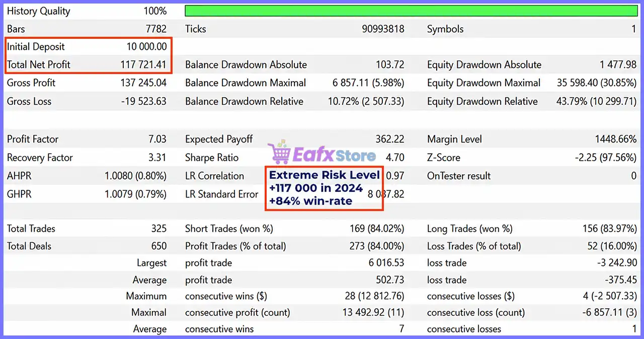Select Balance Drawdown Absolute value 103.72
Viewport: 644px width, 339px height.
click(390, 64)
